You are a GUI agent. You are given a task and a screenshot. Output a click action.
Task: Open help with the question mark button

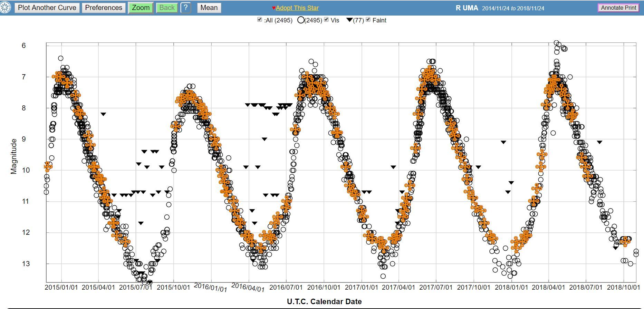click(x=185, y=8)
